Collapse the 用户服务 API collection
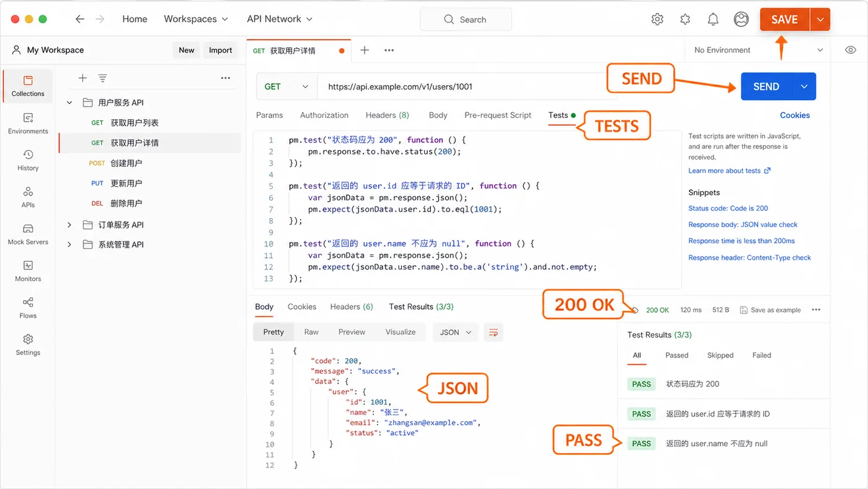 click(69, 102)
